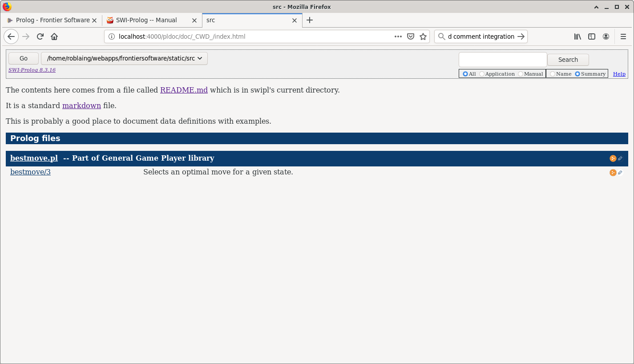634x364 pixels.
Task: Follow the markdown link
Action: 81,105
